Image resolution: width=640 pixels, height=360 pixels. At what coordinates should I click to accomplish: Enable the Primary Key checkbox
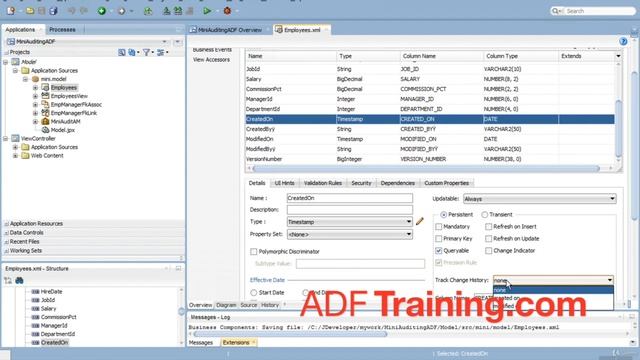pos(439,238)
